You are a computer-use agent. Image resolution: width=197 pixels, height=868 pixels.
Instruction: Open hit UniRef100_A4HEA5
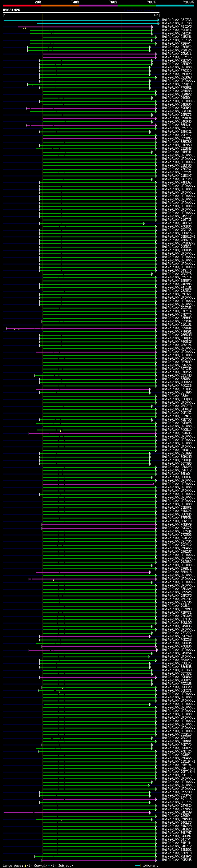[176, 182]
